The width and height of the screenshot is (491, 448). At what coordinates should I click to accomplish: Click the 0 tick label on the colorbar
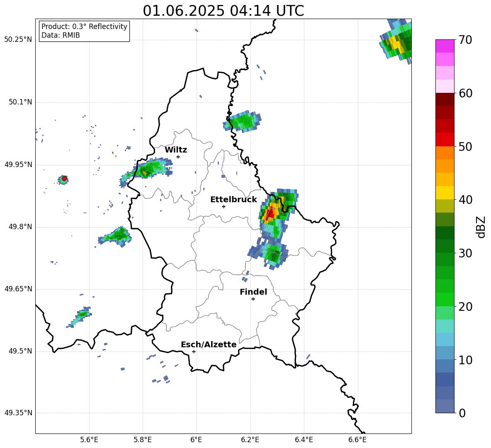[x=462, y=413]
